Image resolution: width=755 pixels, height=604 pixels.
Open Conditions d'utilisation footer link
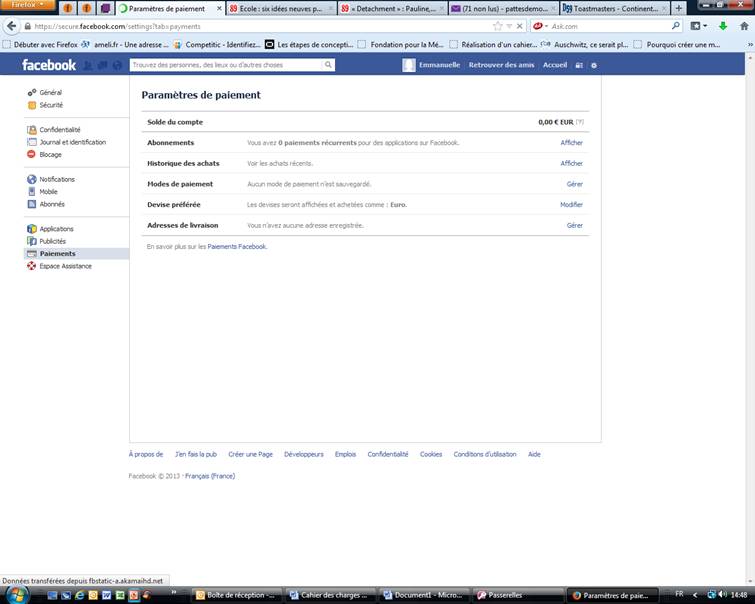point(485,454)
